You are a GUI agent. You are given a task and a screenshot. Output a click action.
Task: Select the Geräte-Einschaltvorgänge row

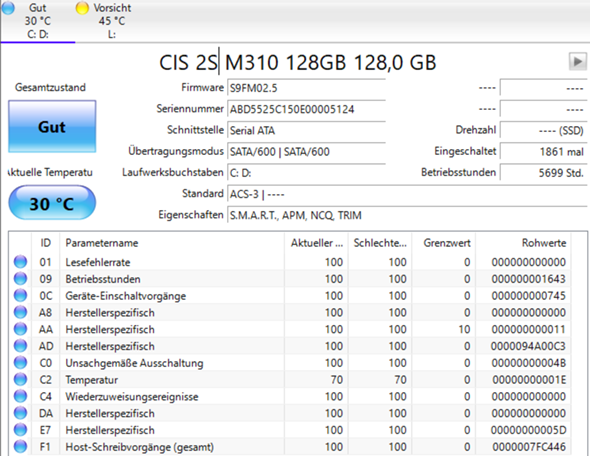click(290, 296)
